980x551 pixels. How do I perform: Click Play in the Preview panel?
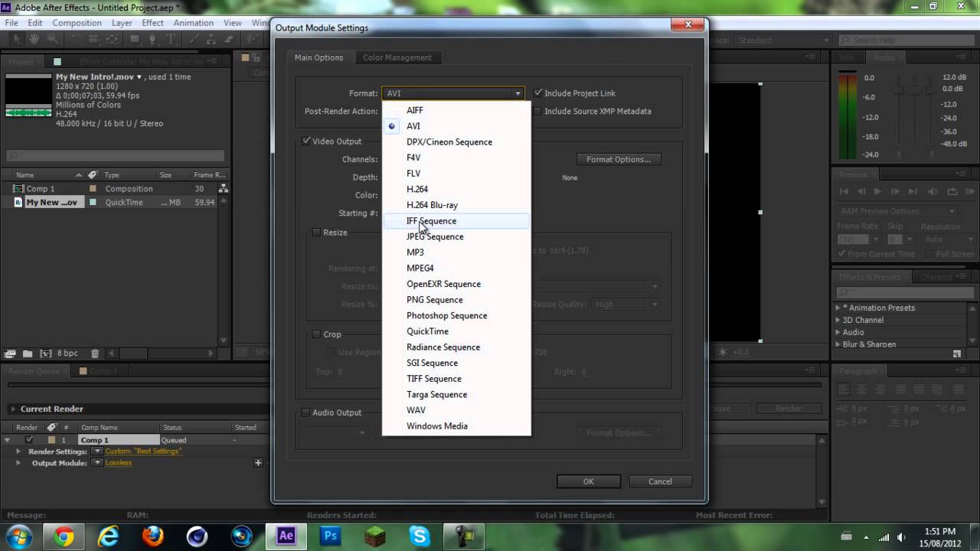pos(877,191)
